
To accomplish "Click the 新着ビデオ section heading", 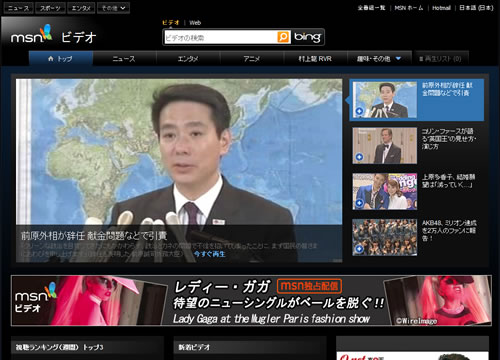I will [x=194, y=347].
